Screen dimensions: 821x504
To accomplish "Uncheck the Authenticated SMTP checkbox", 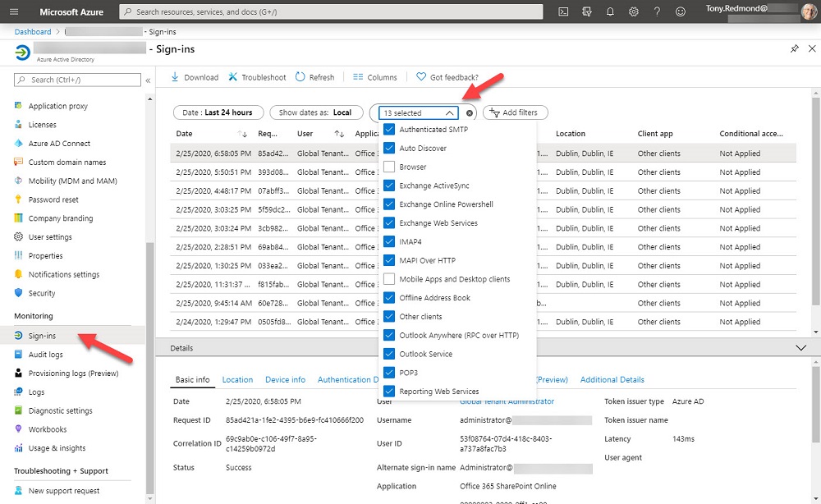I will (x=389, y=129).
